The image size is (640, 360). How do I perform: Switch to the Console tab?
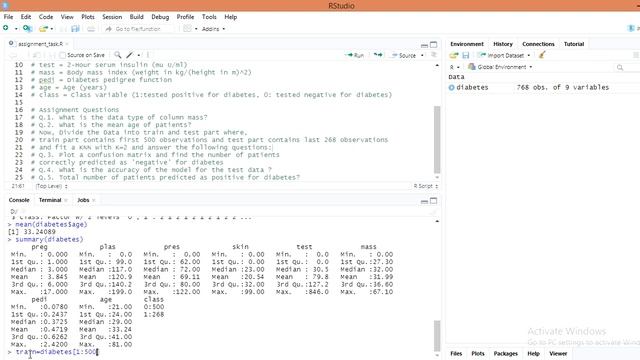point(19,200)
